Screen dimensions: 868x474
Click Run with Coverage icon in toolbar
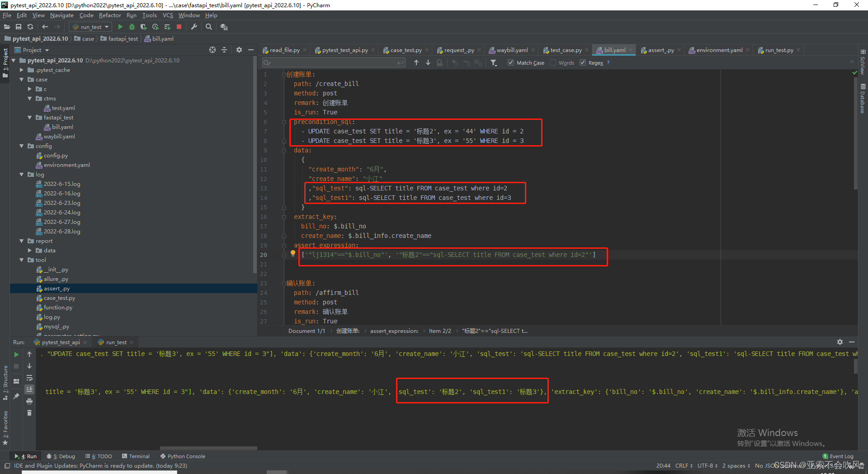point(144,27)
